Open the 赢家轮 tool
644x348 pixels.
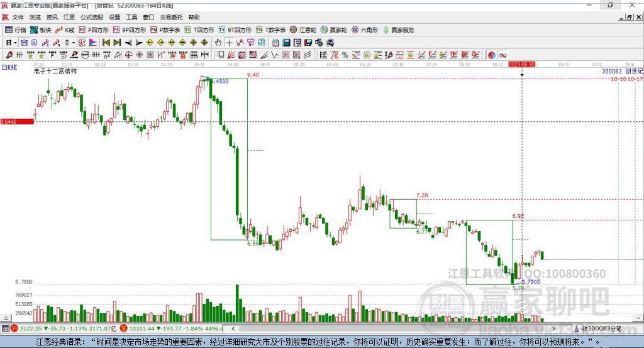(334, 30)
